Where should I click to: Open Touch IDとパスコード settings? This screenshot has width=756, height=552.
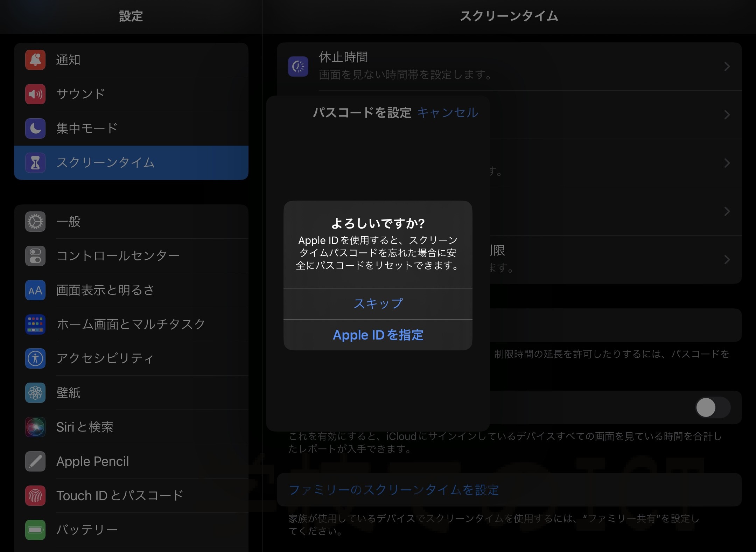coord(131,496)
